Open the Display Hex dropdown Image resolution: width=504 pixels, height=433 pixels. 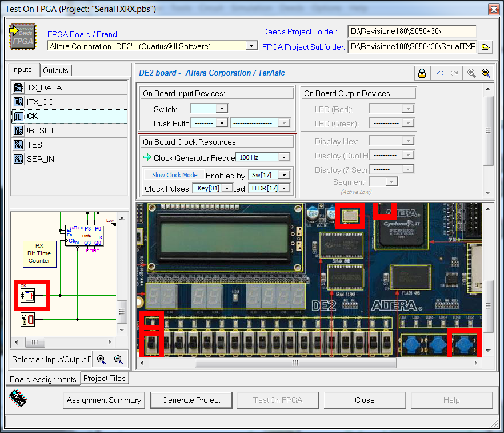tap(408, 141)
